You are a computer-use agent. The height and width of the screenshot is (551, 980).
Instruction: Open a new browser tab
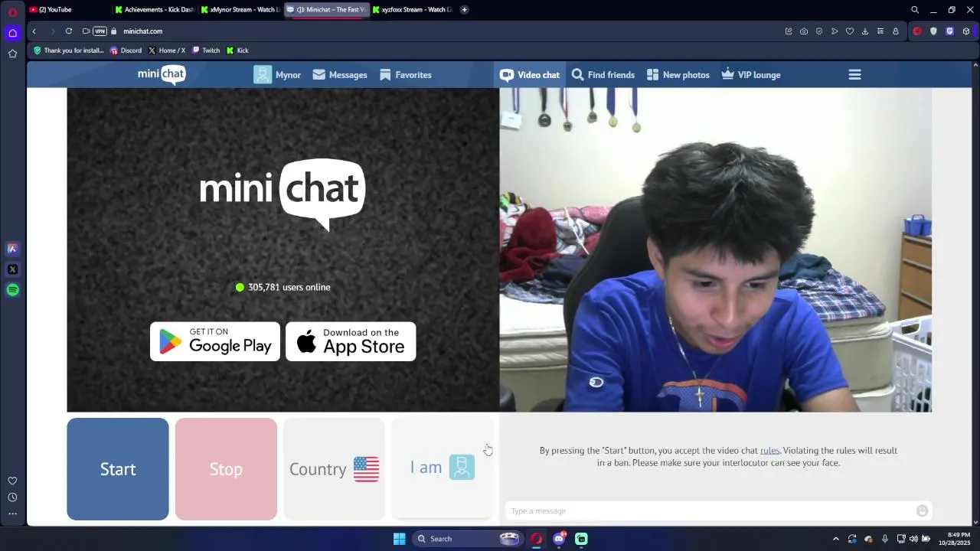click(x=464, y=10)
